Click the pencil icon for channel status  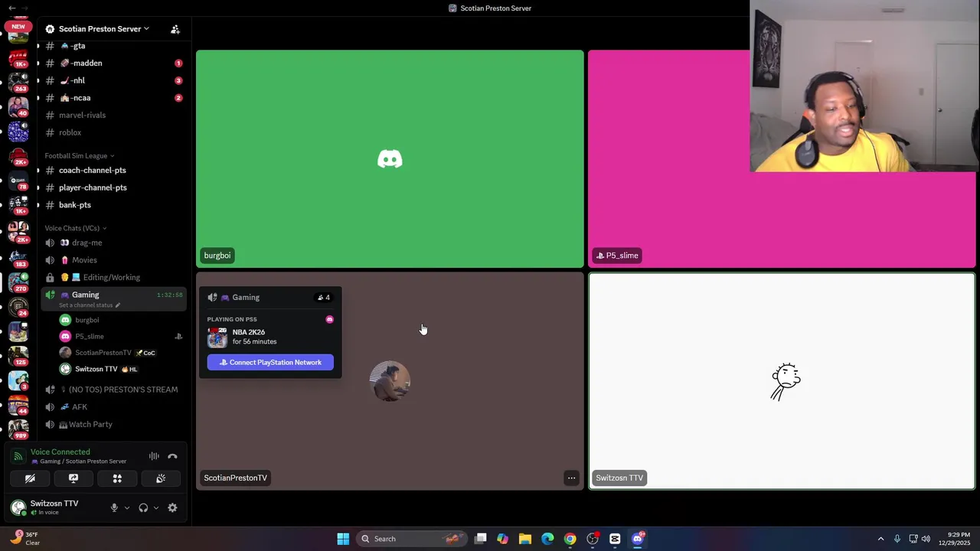coord(117,305)
